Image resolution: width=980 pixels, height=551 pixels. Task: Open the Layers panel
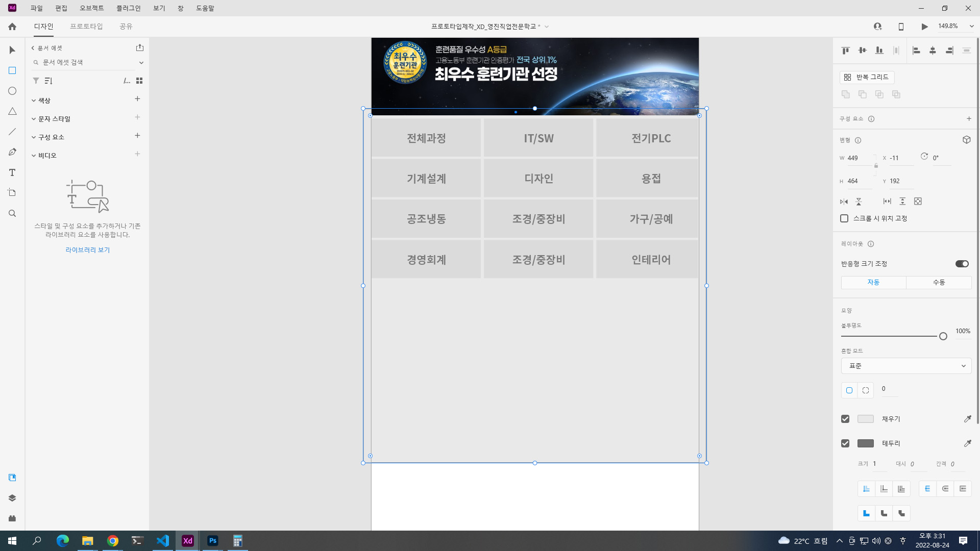coord(12,498)
